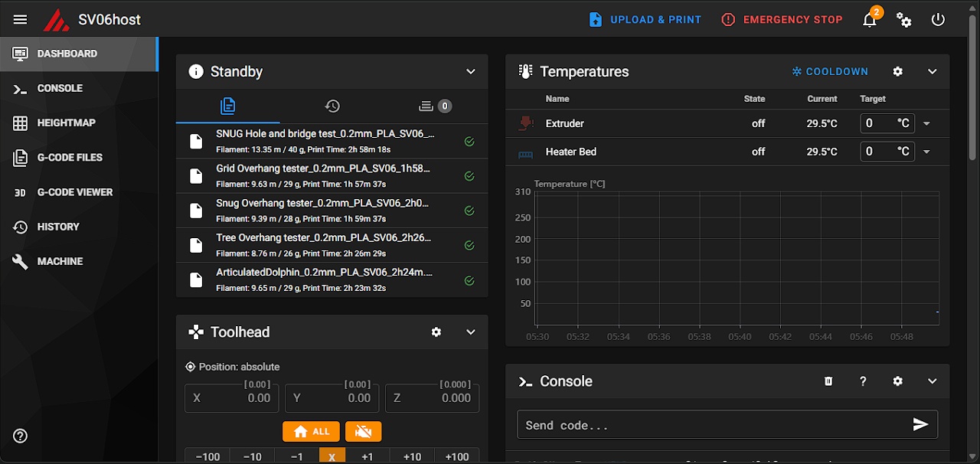Click the Y position input field
Screen dimensions: 980x464
pos(332,398)
